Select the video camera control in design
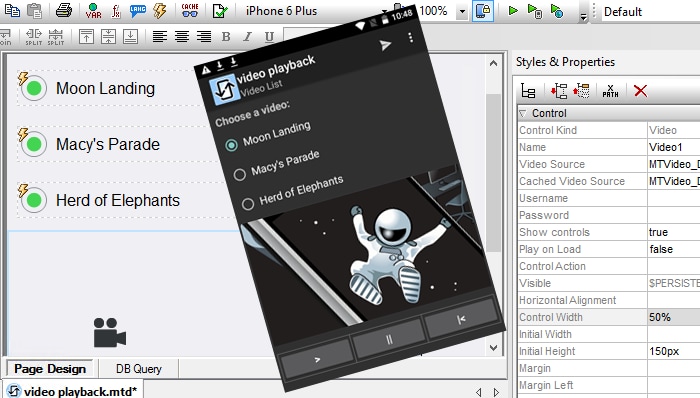This screenshot has height=398, width=700. (109, 332)
